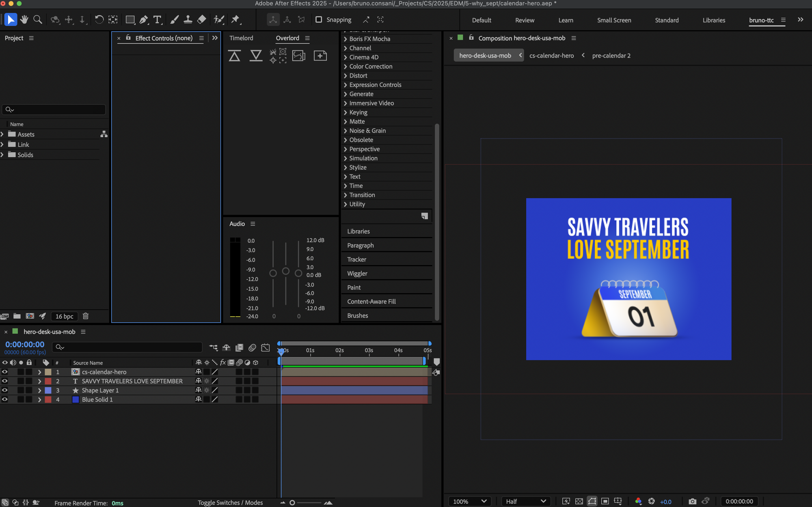Hide the Blue Solid 1 layer
Image resolution: width=812 pixels, height=507 pixels.
click(5, 399)
